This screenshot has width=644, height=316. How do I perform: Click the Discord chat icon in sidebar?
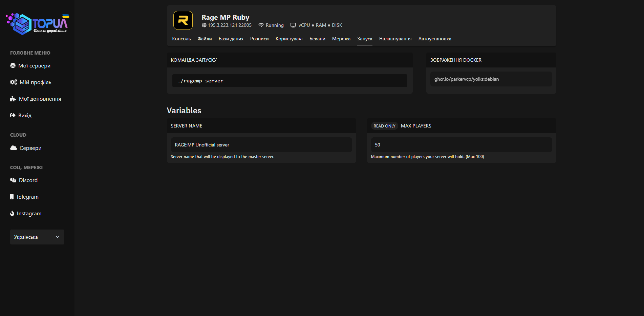[x=13, y=180]
